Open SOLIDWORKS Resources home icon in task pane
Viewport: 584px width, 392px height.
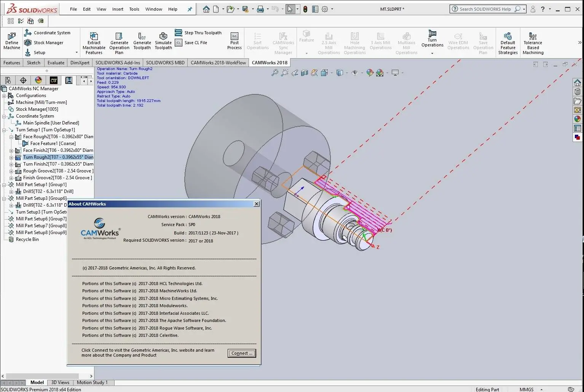(578, 83)
